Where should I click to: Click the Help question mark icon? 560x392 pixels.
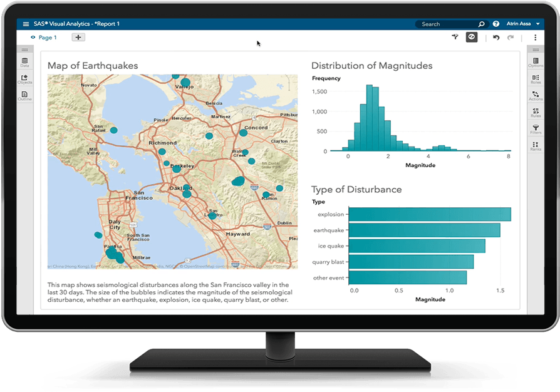coord(496,24)
